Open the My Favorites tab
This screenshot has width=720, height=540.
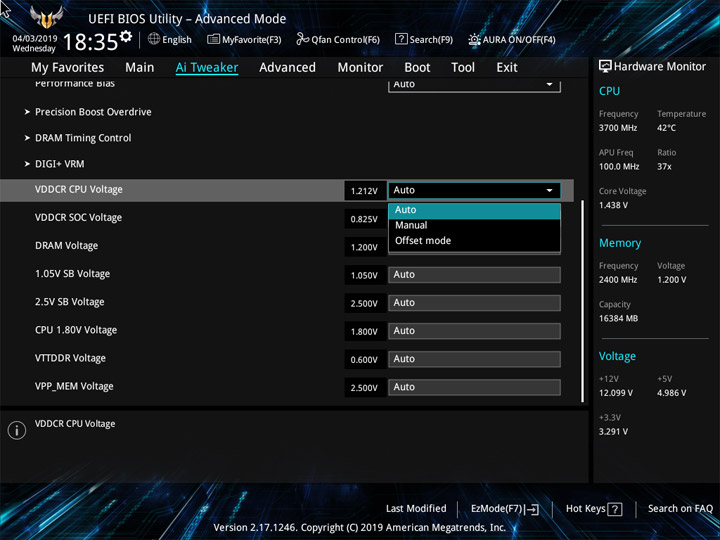(68, 68)
